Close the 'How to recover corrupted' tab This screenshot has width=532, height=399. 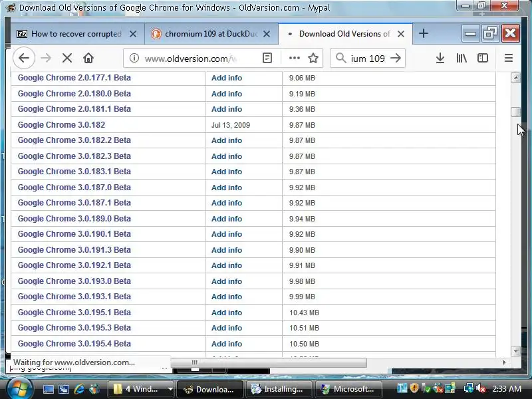pos(133,34)
